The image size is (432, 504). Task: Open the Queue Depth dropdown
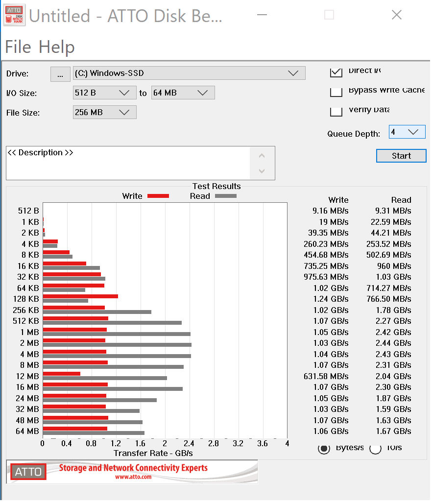coord(407,132)
